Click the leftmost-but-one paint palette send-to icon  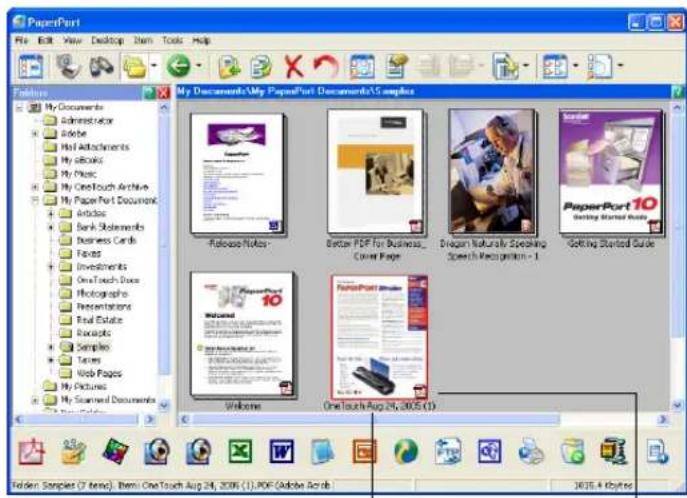coord(73,452)
